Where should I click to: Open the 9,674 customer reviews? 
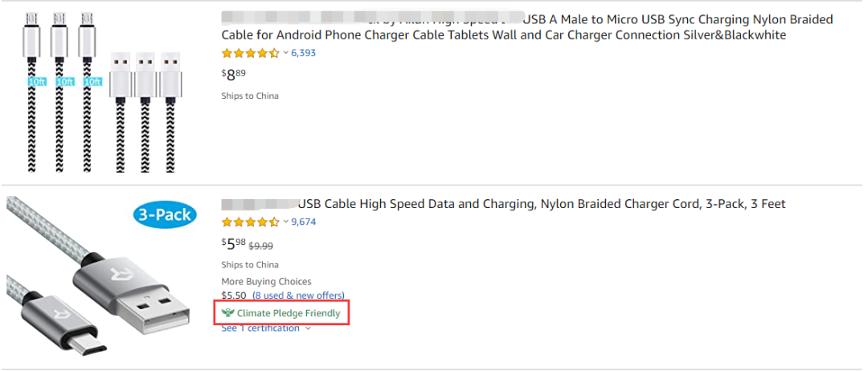(x=303, y=222)
